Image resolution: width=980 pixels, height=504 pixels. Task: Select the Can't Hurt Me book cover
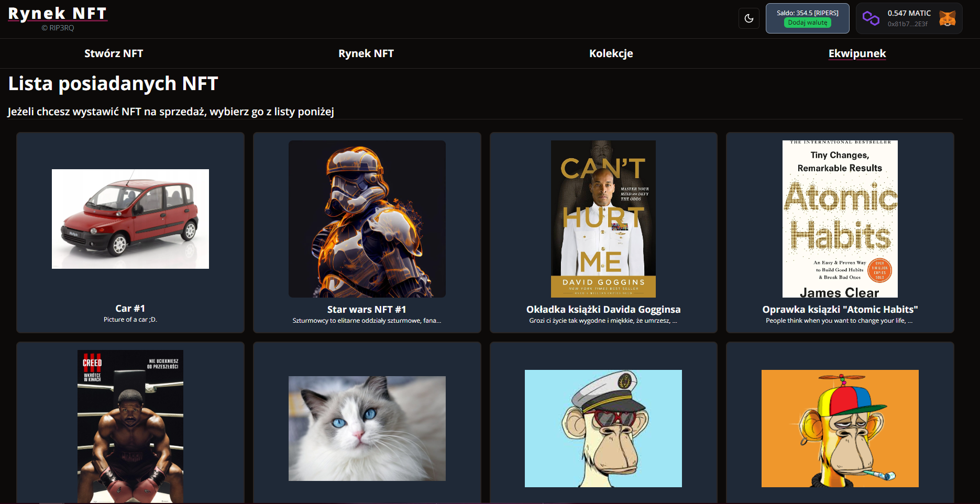coord(603,219)
